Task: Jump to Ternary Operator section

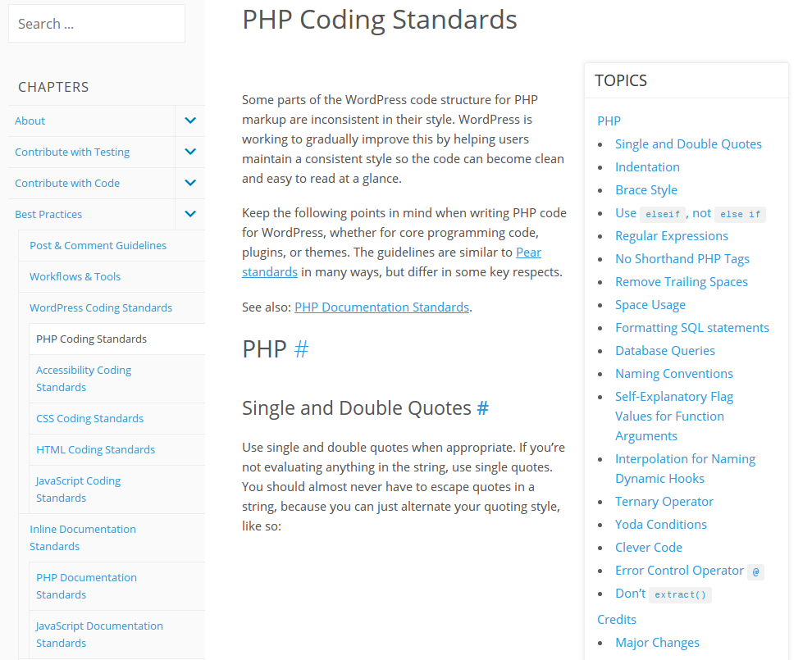Action: click(664, 501)
